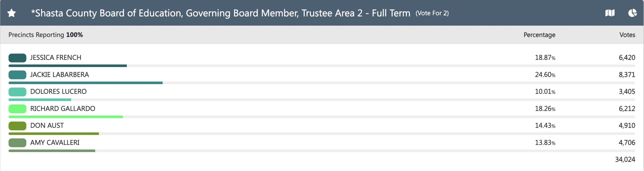644x171 pixels.
Task: Click Jackie Labarbera's teal color swatch
Action: pyautogui.click(x=17, y=75)
